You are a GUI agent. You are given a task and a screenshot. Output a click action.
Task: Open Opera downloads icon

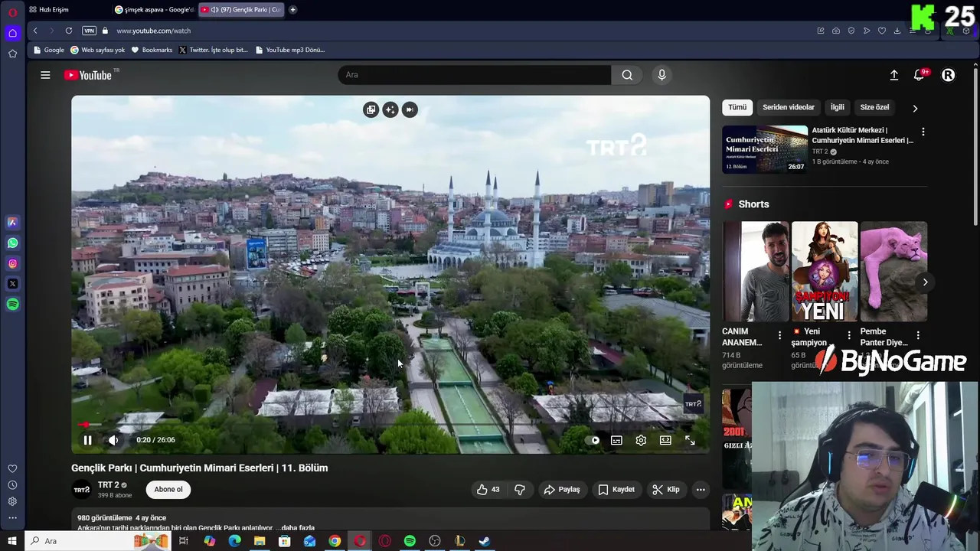pos(897,31)
